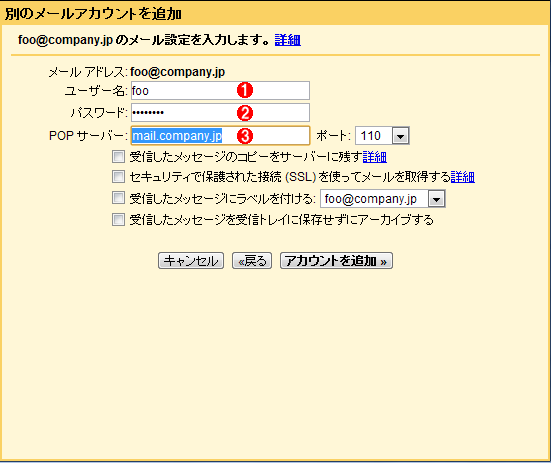This screenshot has height=463, width=551.
Task: Click the red number 1 marker
Action: click(x=245, y=90)
